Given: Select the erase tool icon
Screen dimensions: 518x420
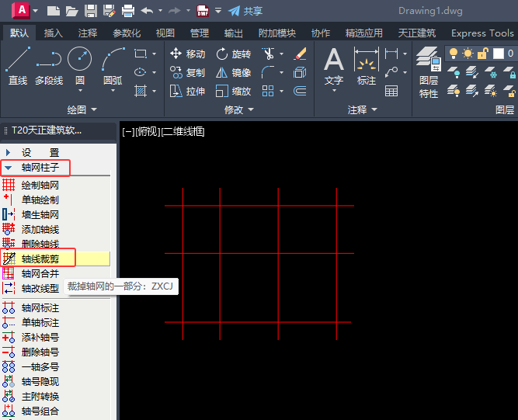Looking at the screenshot, I should (x=300, y=54).
